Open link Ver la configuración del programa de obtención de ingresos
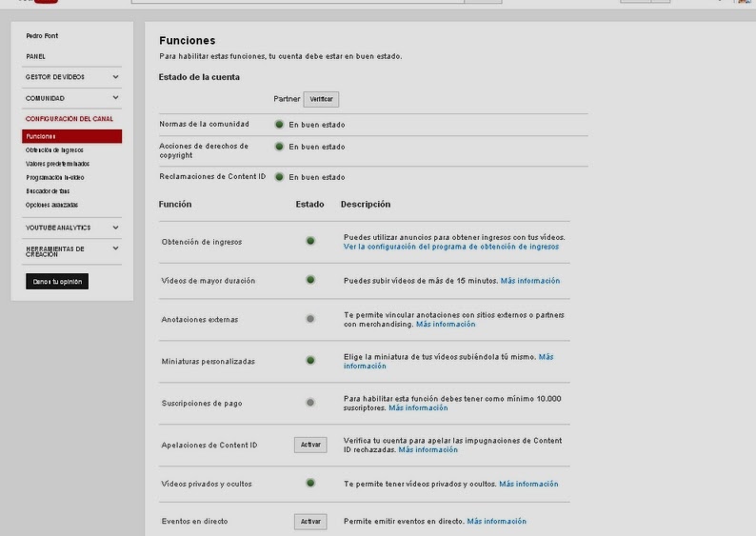 tap(450, 247)
